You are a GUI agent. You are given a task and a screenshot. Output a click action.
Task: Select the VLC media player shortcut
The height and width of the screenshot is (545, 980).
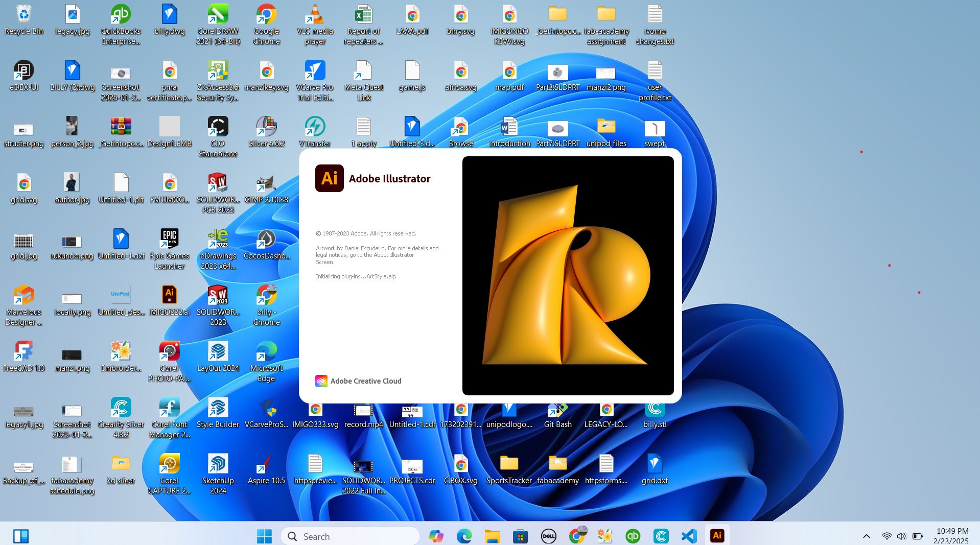[315, 25]
